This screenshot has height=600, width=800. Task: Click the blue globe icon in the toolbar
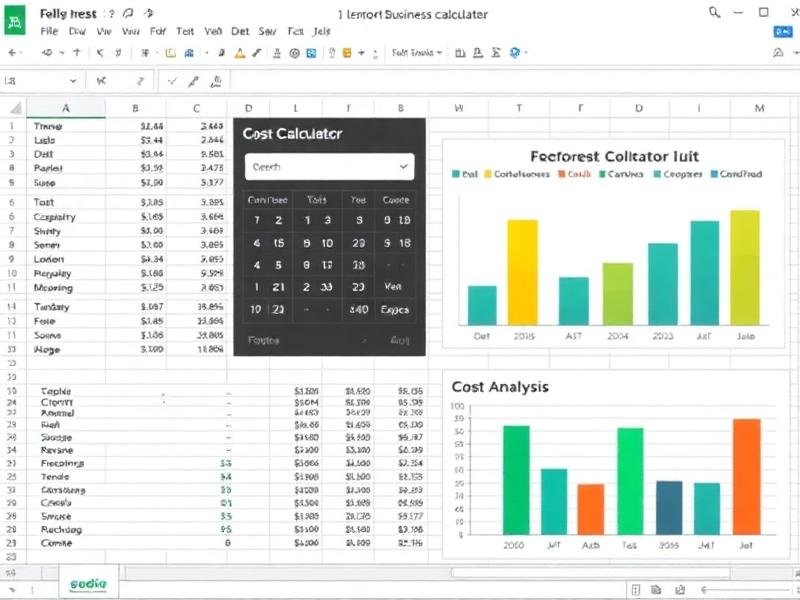[514, 53]
